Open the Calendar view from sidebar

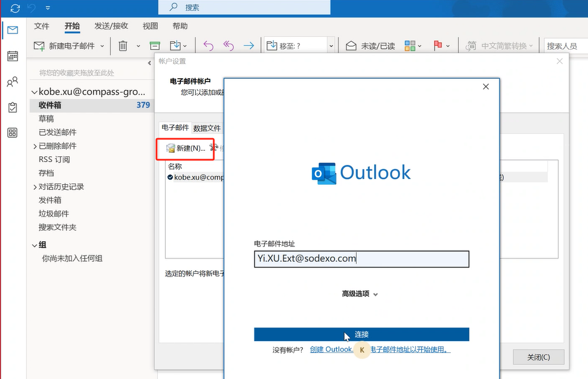click(12, 56)
